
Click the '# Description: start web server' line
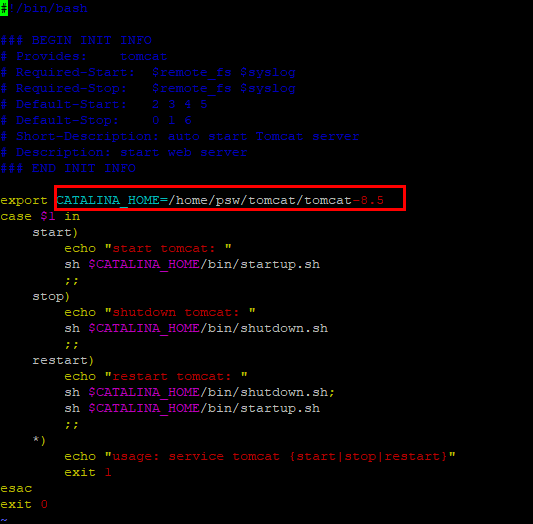coord(124,152)
